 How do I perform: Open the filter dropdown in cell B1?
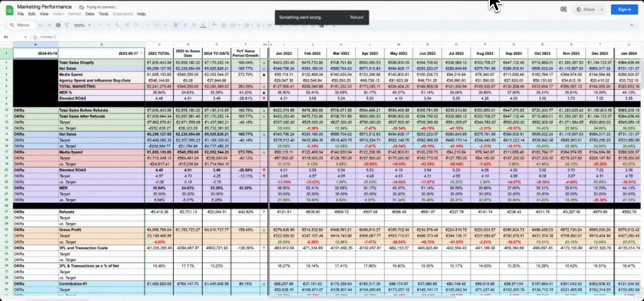click(x=141, y=54)
